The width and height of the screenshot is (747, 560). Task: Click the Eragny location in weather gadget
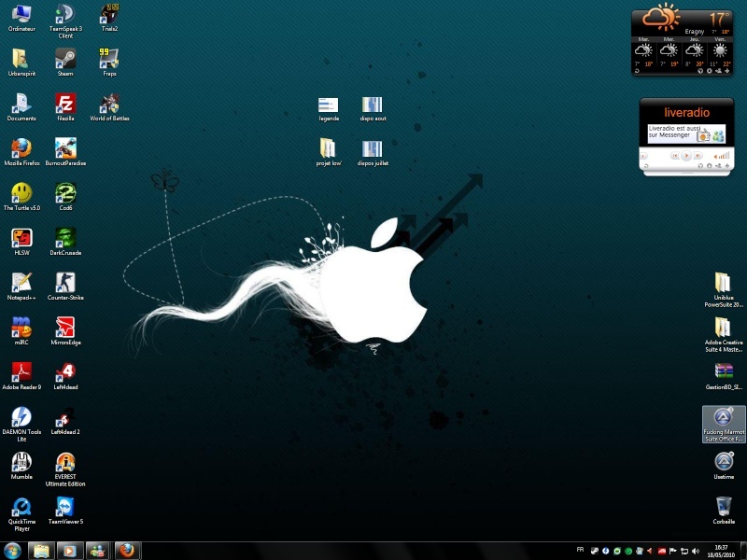[694, 32]
